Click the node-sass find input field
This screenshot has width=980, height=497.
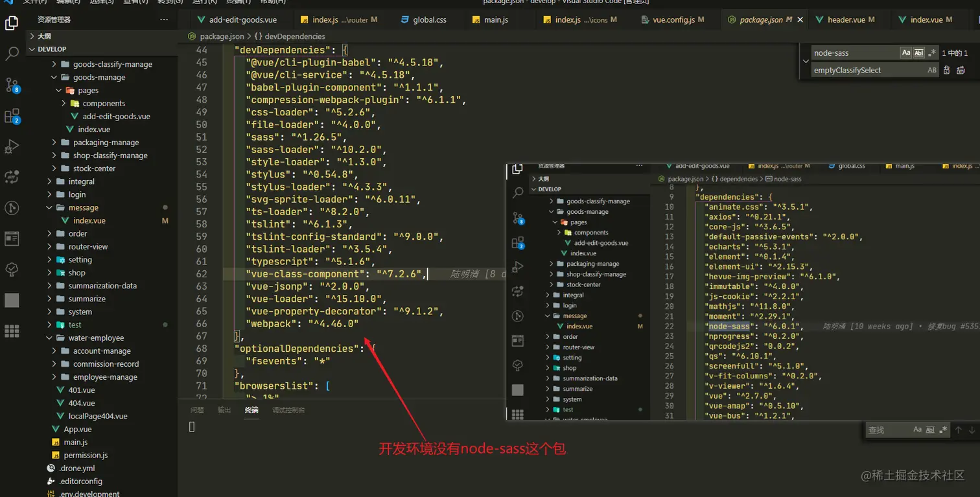click(x=855, y=53)
